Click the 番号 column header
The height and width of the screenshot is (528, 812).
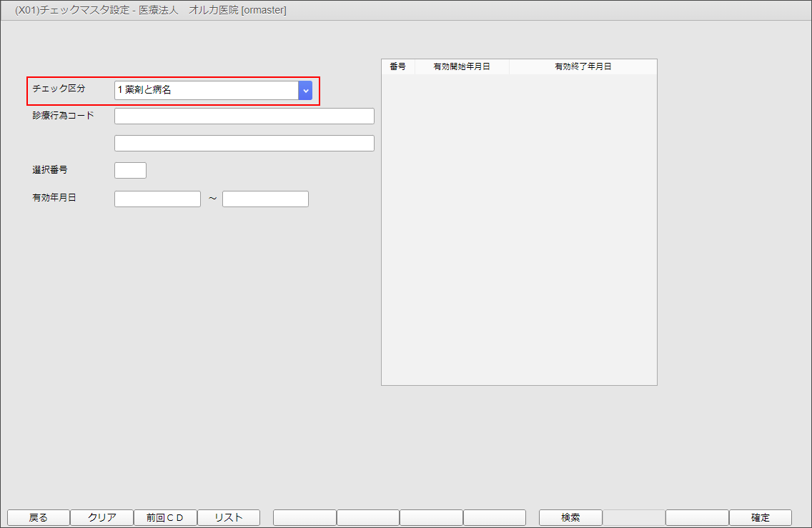tap(397, 66)
